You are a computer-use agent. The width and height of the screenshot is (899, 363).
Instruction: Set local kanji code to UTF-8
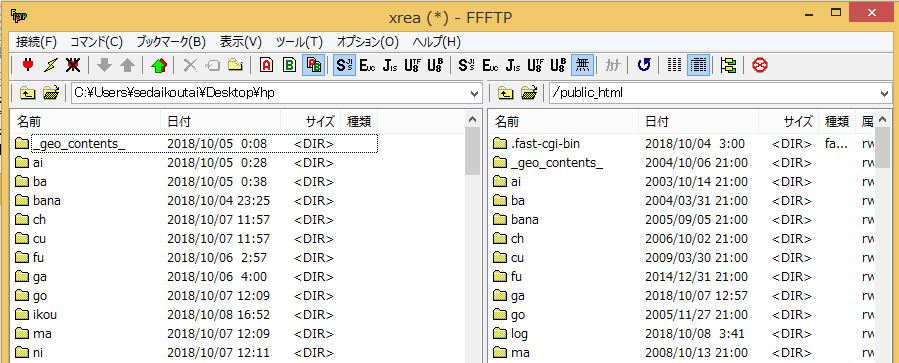(x=535, y=65)
